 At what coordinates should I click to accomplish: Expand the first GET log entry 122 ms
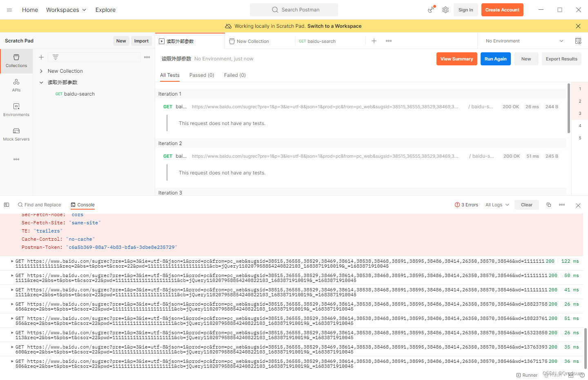point(12,261)
